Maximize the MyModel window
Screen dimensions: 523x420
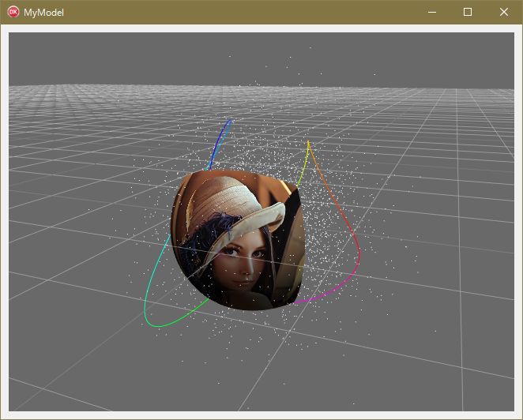[468, 12]
